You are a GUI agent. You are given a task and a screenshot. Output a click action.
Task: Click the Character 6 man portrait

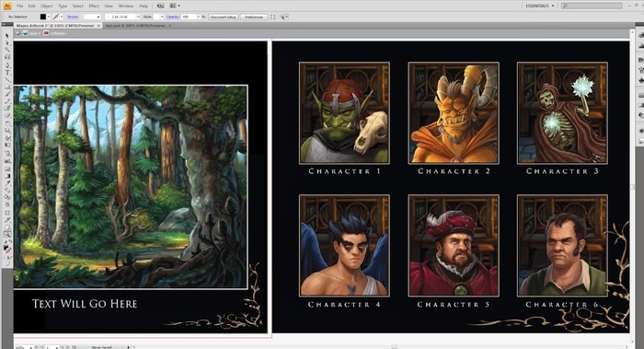(562, 246)
